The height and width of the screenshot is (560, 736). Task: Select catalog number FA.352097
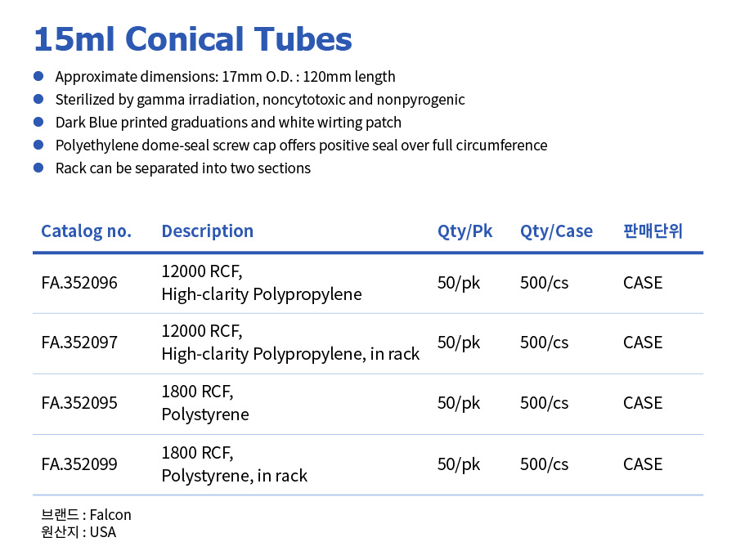79,343
